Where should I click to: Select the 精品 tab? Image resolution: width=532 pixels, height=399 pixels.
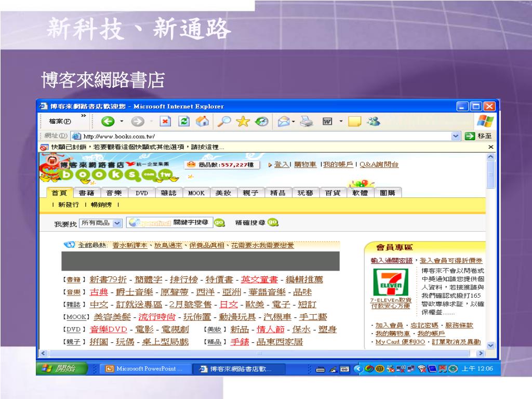[x=277, y=193]
